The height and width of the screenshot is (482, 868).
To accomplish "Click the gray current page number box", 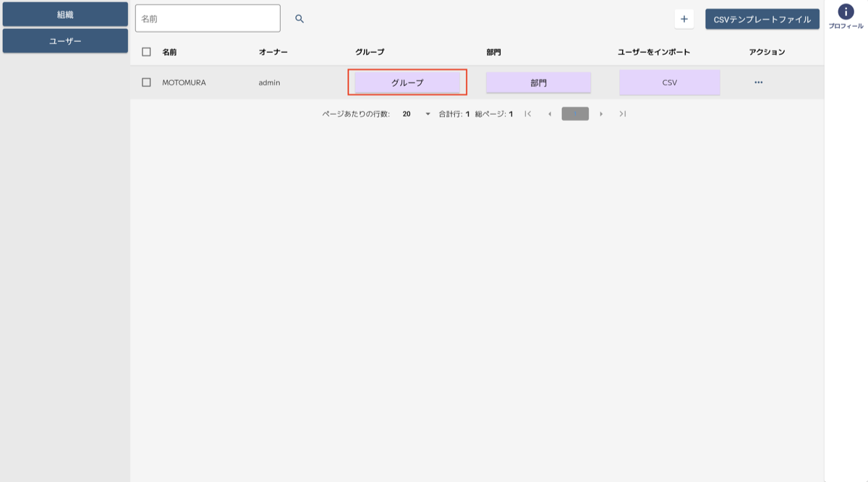I will pos(575,114).
